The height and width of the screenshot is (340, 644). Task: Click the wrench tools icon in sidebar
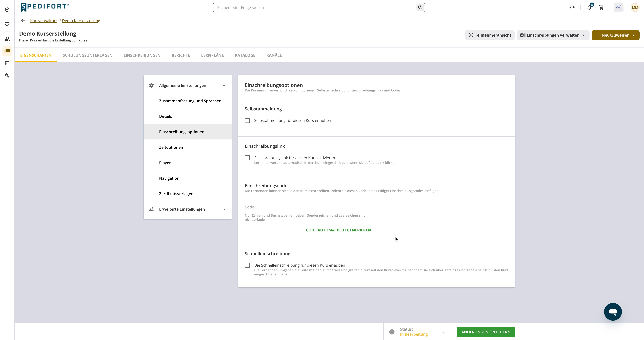click(7, 75)
